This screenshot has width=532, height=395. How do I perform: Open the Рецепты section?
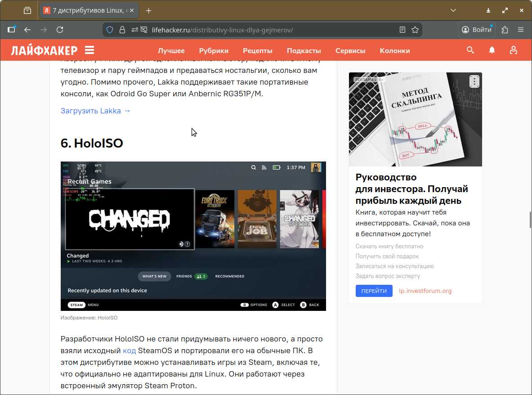[258, 50]
